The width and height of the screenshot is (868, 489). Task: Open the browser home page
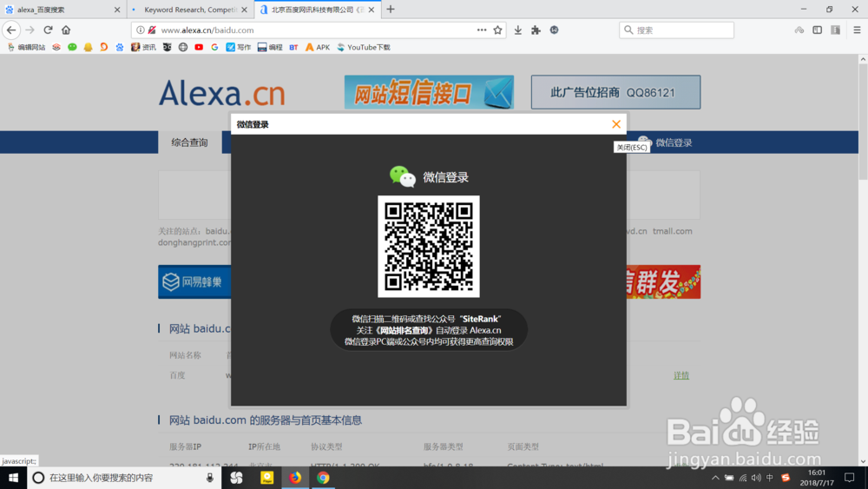[x=66, y=30]
